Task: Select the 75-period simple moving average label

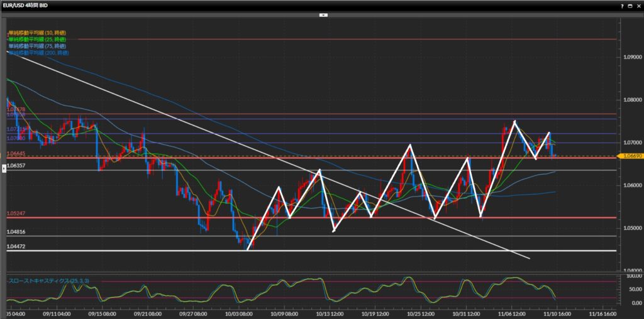Action: pos(37,46)
